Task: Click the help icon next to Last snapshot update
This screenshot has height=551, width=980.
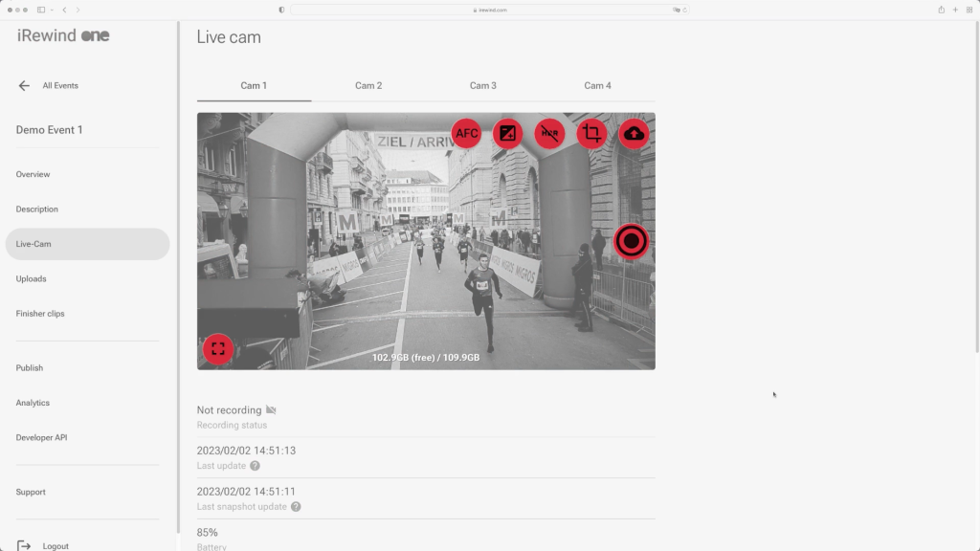Action: pos(296,507)
